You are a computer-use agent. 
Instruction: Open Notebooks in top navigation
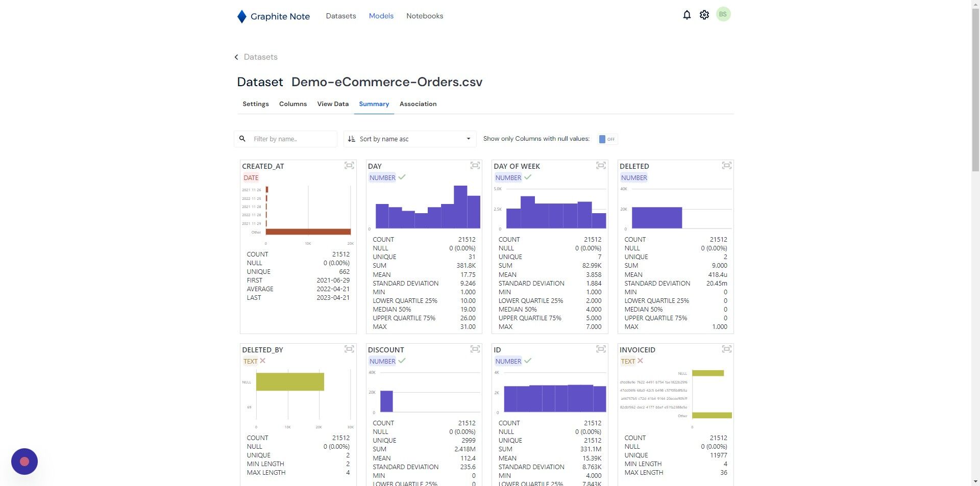pyautogui.click(x=425, y=16)
